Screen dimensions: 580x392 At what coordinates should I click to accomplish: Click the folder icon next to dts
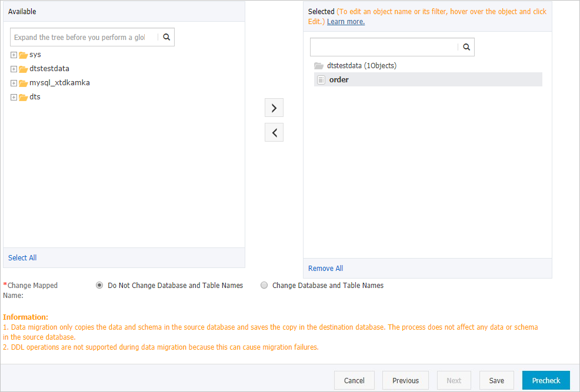click(x=24, y=96)
